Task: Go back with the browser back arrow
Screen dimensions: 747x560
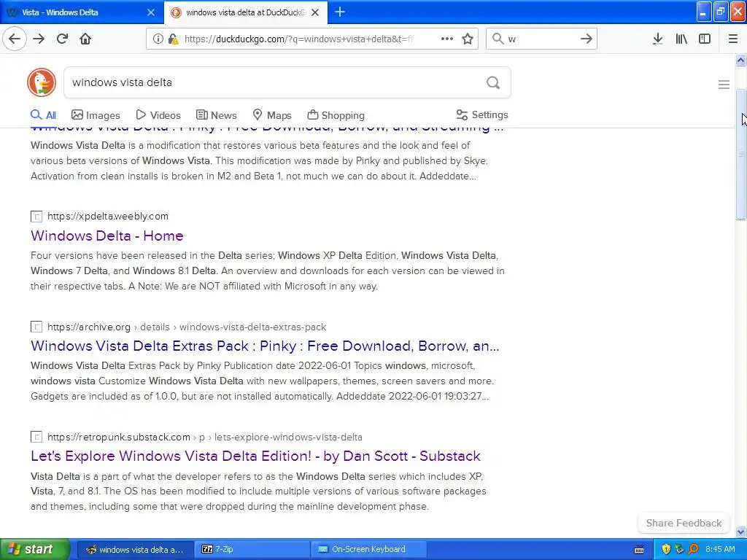Action: point(15,39)
